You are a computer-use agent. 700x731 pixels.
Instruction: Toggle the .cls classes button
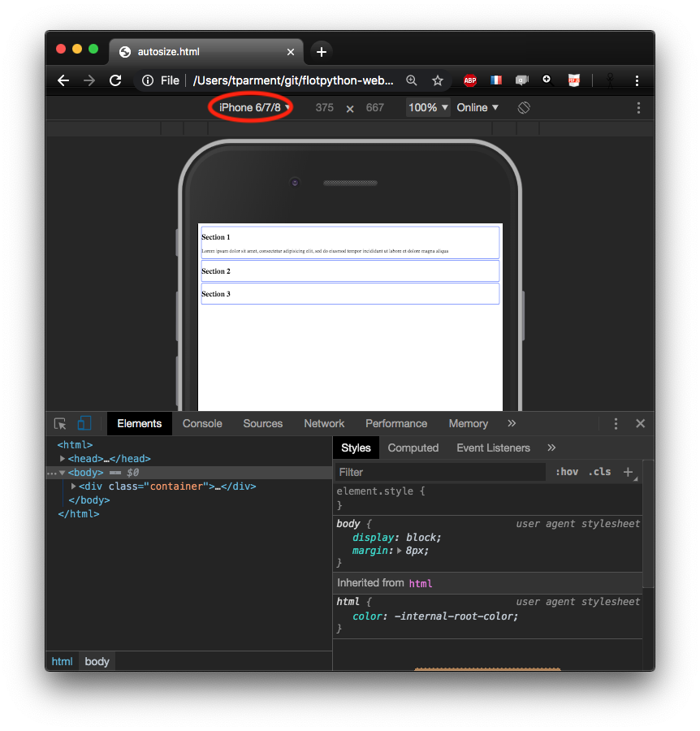600,472
